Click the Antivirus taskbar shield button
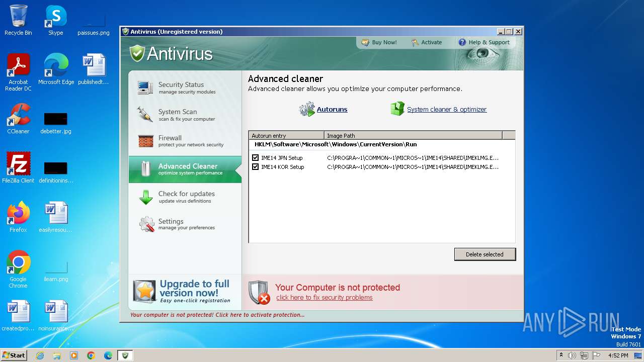The height and width of the screenshot is (362, 644). (125, 355)
